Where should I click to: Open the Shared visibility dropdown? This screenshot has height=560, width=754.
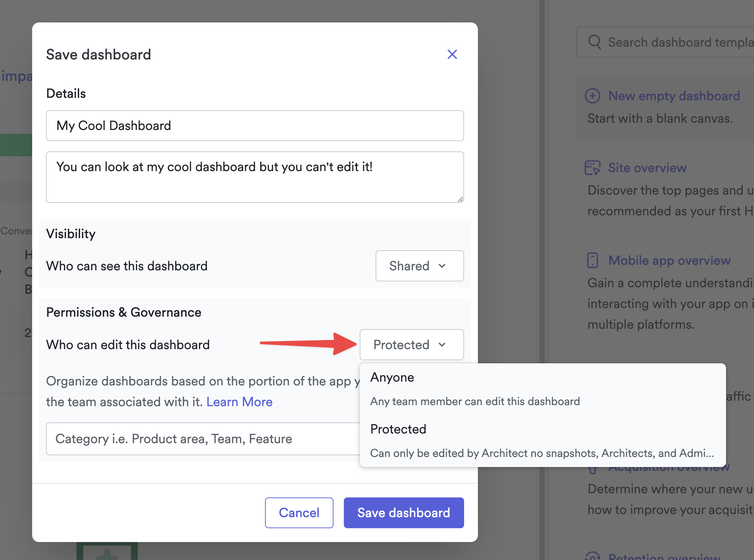tap(420, 266)
